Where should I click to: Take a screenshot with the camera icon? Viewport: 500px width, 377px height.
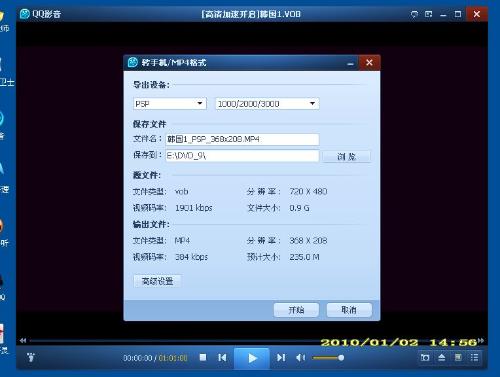click(425, 358)
